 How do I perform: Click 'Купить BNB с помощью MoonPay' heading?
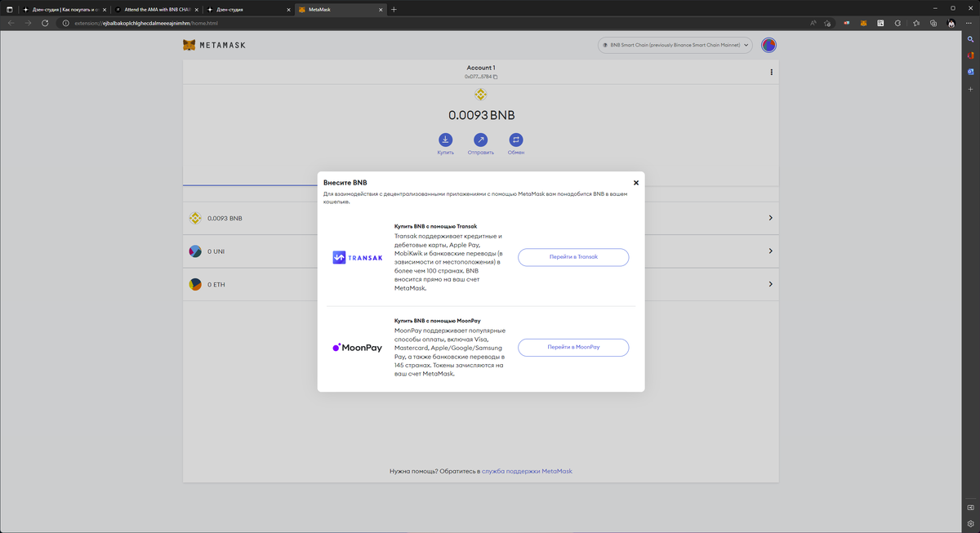[438, 321]
